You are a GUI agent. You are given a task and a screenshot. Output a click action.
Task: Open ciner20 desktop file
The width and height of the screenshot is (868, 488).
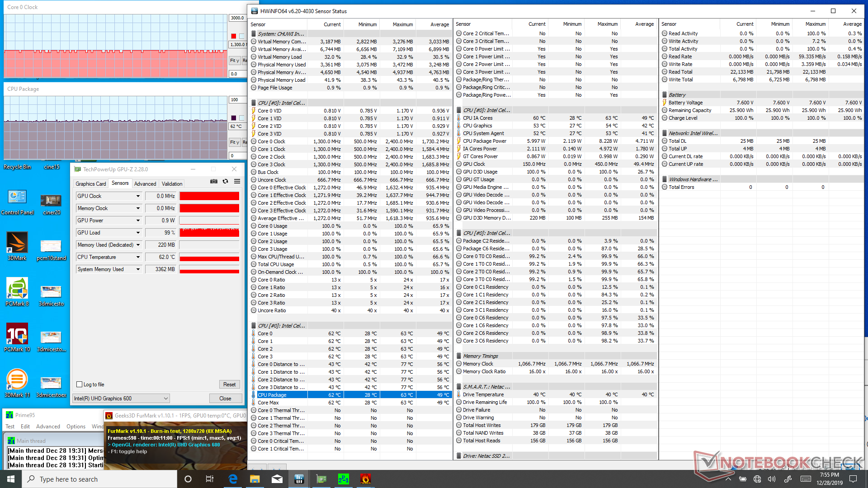tap(51, 205)
